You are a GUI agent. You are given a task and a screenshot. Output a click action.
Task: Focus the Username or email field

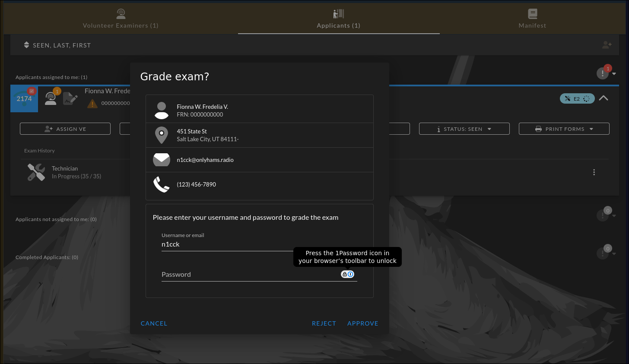pos(259,244)
